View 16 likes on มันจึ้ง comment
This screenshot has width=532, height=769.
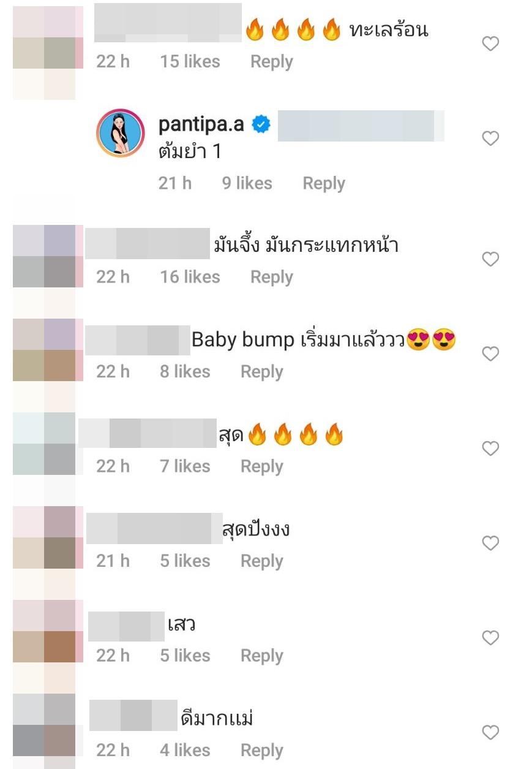(x=190, y=277)
